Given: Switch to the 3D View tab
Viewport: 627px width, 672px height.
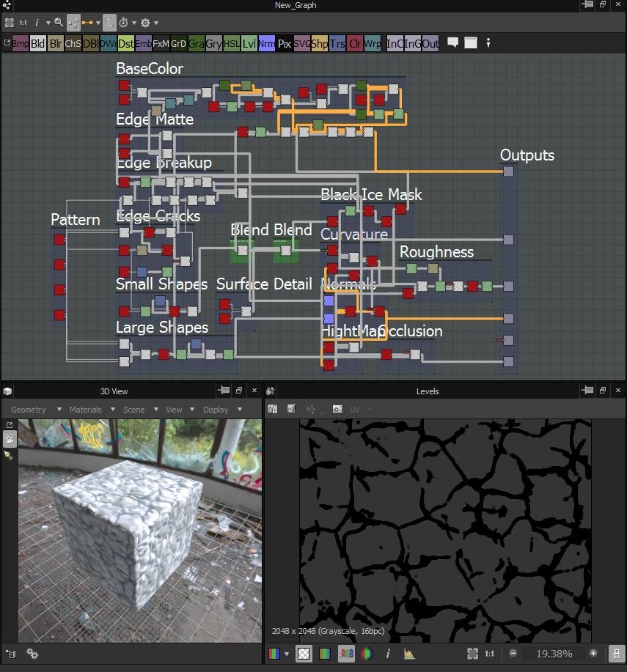Looking at the screenshot, I should point(114,391).
